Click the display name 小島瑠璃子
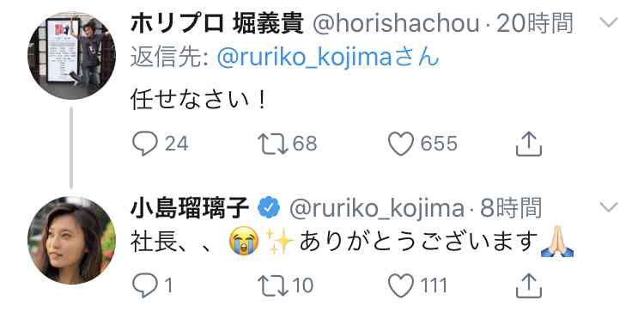Viewport: 644px width, 313px height. [190, 208]
